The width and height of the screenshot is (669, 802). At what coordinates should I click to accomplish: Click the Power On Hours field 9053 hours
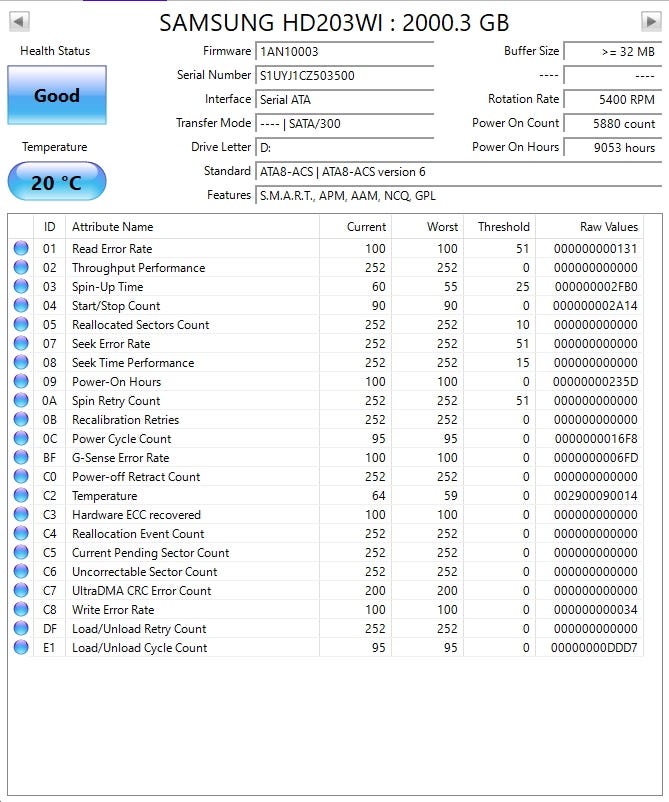click(x=612, y=147)
